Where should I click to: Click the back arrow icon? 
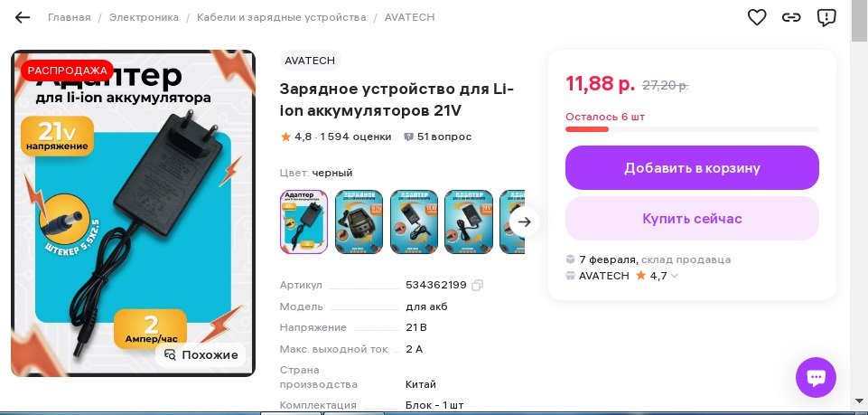23,17
